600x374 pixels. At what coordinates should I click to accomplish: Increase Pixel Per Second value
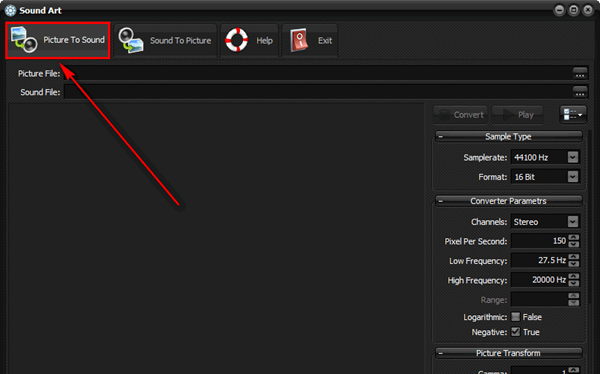coord(574,237)
